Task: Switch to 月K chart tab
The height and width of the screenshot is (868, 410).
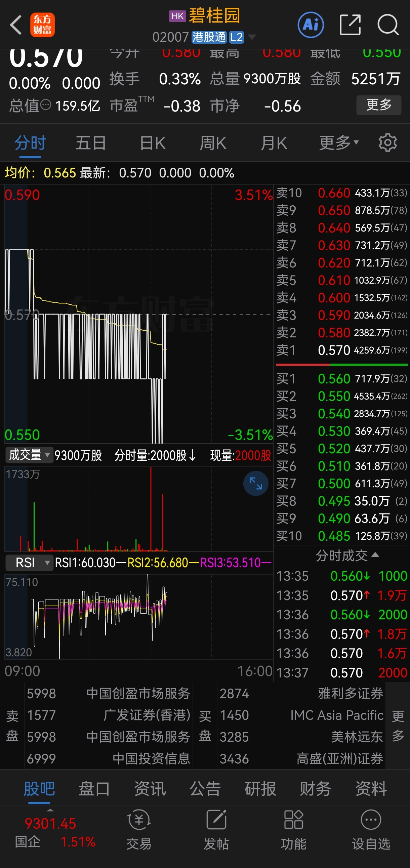Action: pos(274,143)
